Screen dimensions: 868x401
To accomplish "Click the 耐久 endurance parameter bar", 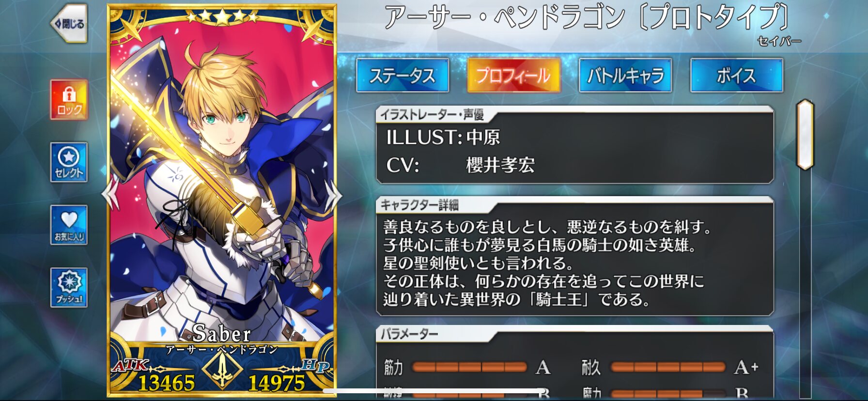I will (x=668, y=368).
